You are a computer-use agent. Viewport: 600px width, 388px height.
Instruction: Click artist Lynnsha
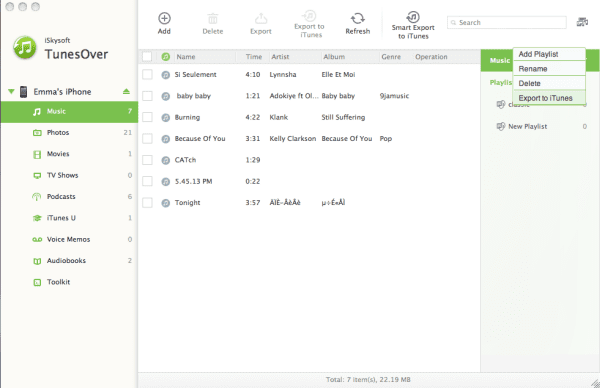coord(283,75)
